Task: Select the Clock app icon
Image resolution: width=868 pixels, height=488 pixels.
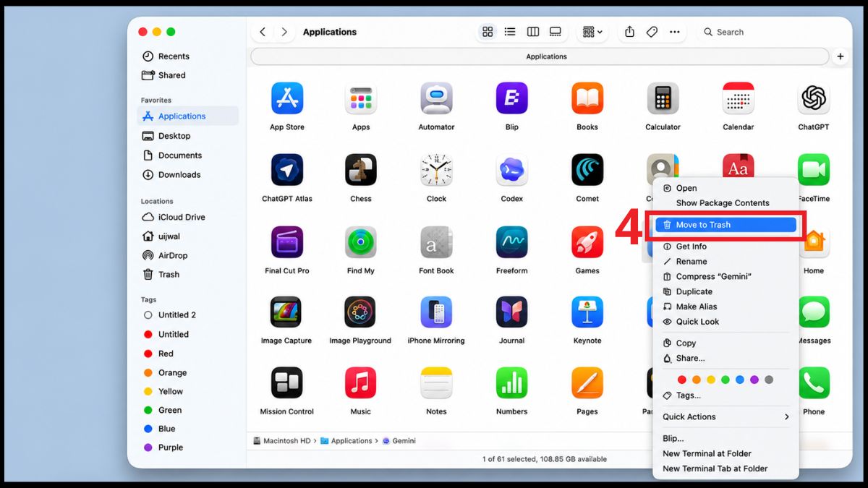Action: tap(436, 170)
